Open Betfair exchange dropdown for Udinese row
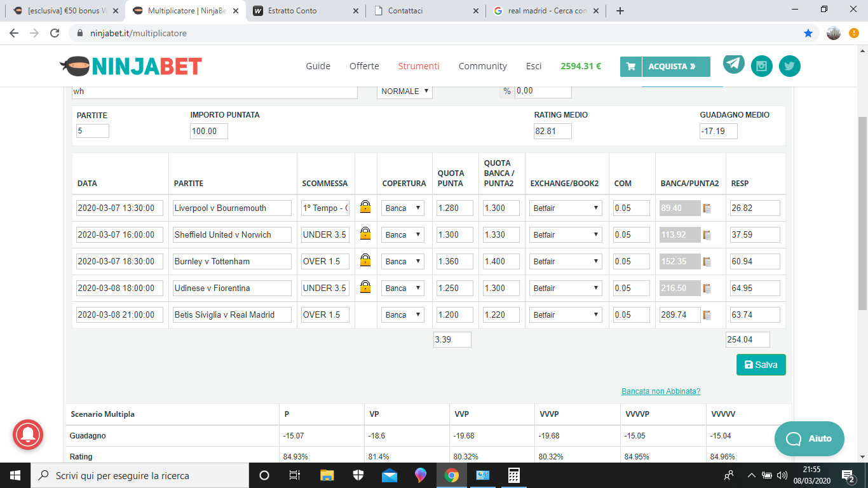The height and width of the screenshot is (488, 868). tap(566, 288)
